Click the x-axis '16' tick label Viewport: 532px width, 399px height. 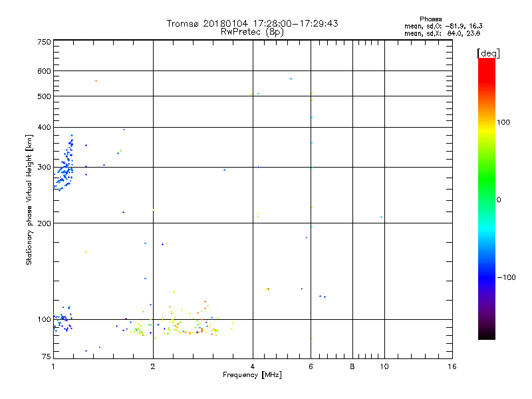point(452,366)
